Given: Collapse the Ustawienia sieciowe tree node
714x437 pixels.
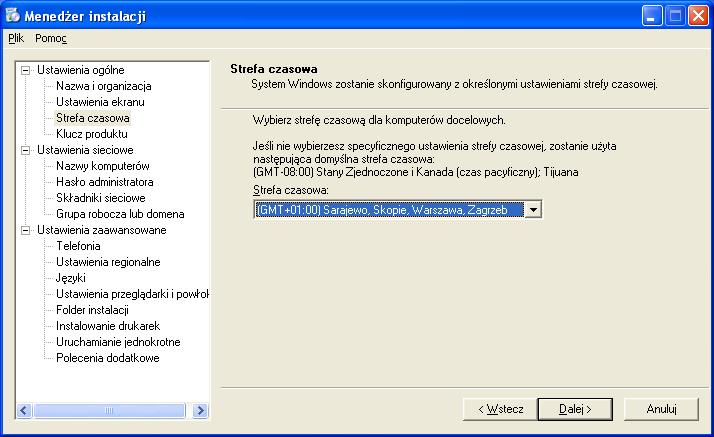Looking at the screenshot, I should tap(26, 150).
